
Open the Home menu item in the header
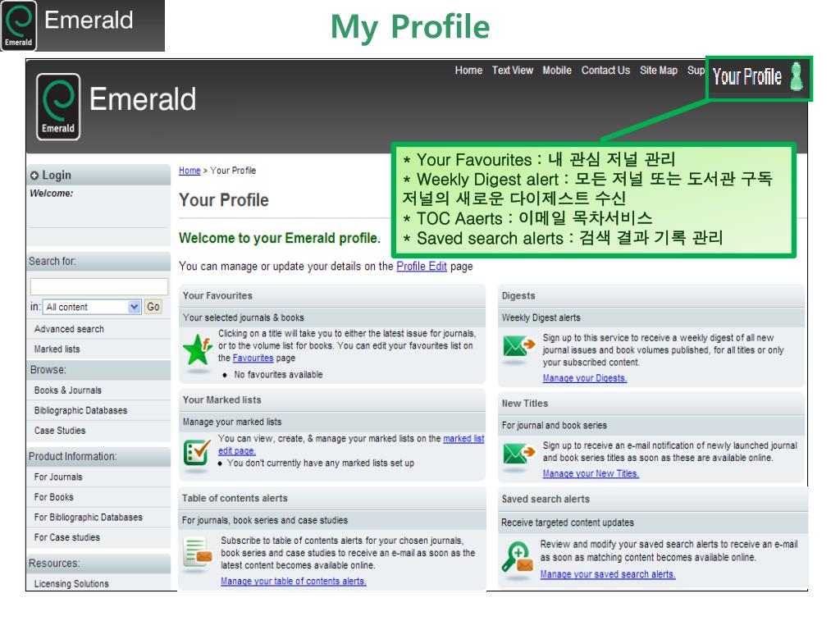tap(468, 71)
